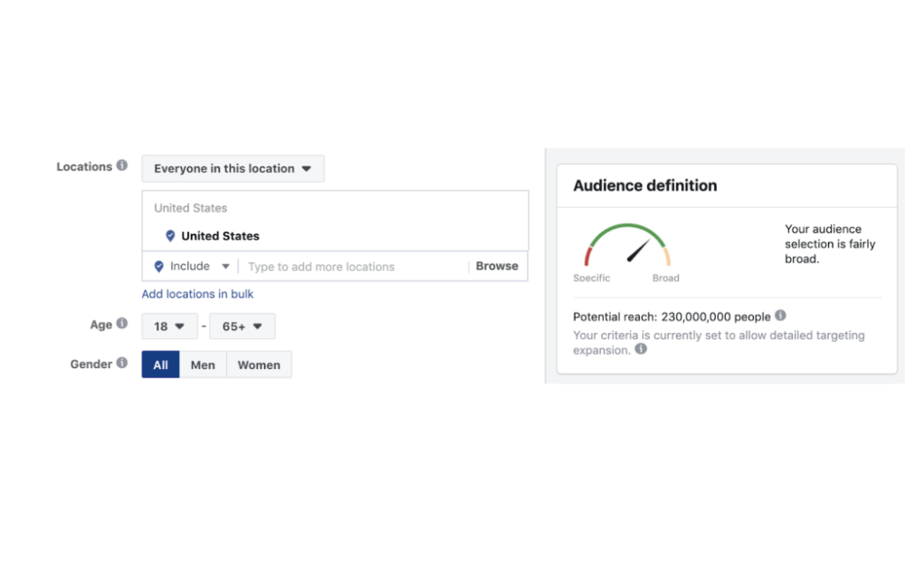
Task: Click the info icon after targeting expansion text
Action: pos(641,348)
